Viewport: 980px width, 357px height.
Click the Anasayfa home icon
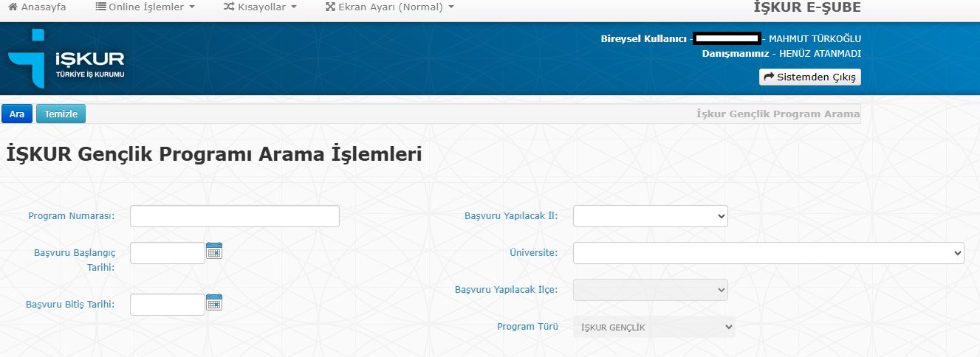pos(13,7)
